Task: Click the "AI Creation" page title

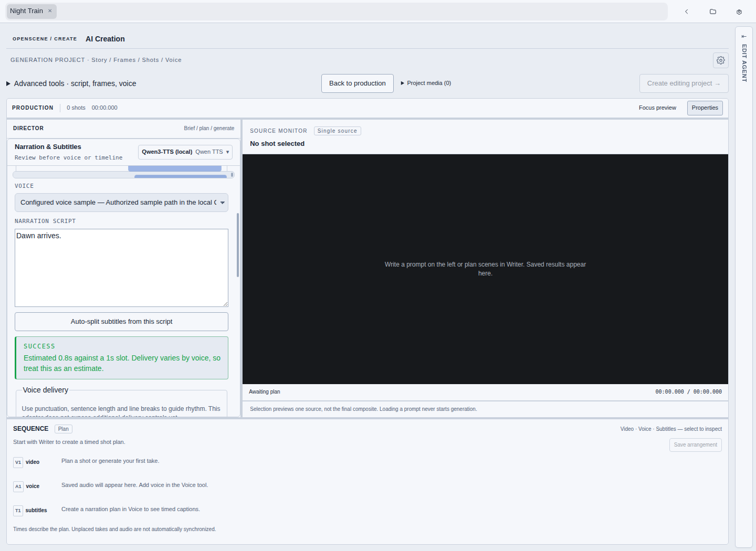Action: (x=105, y=39)
